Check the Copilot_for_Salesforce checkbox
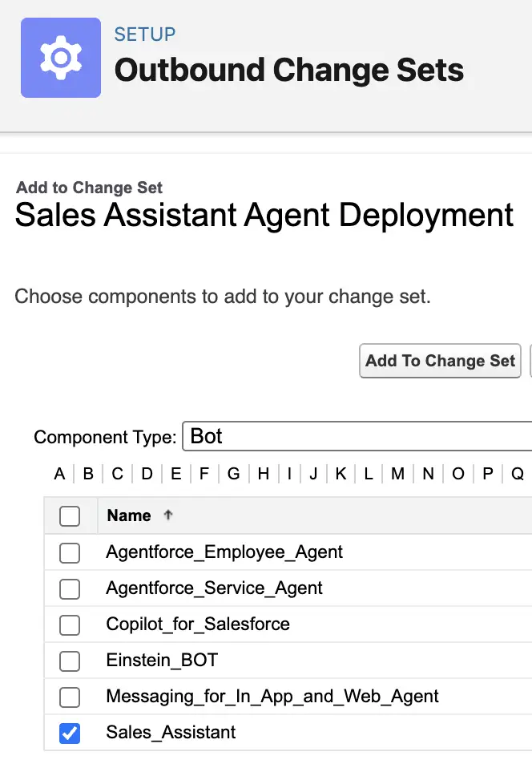The height and width of the screenshot is (768, 532). (x=70, y=625)
